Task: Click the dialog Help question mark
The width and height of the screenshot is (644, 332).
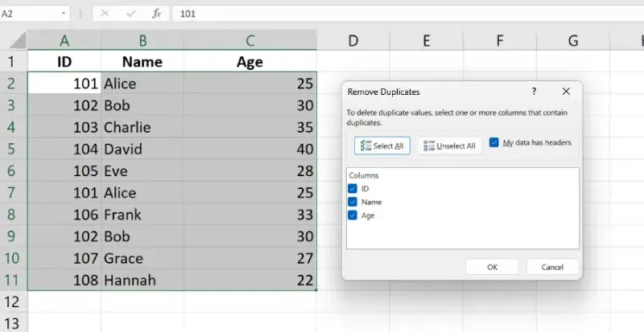Action: [x=534, y=92]
